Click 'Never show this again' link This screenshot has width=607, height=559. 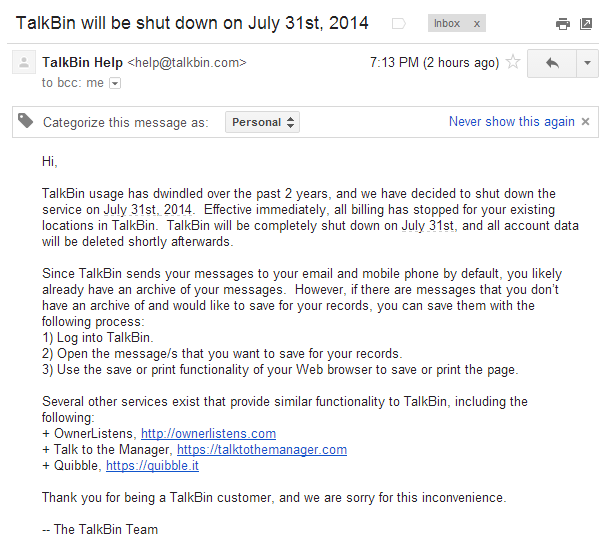pyautogui.click(x=511, y=122)
